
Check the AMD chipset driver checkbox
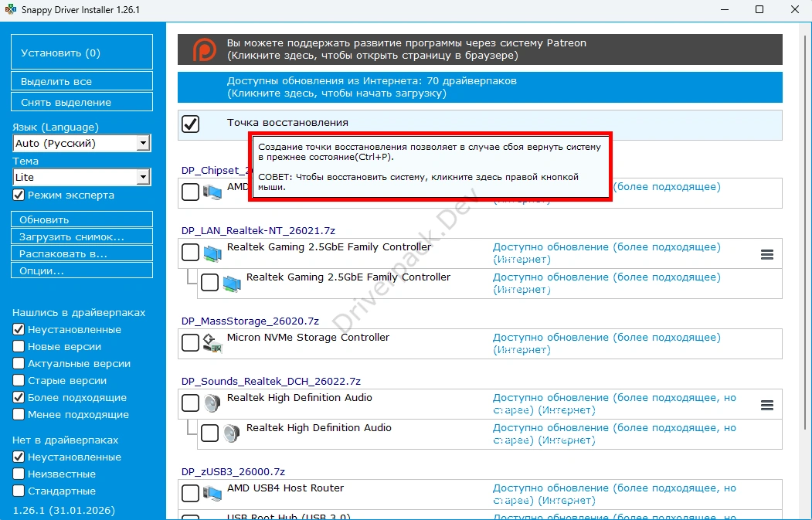click(191, 192)
